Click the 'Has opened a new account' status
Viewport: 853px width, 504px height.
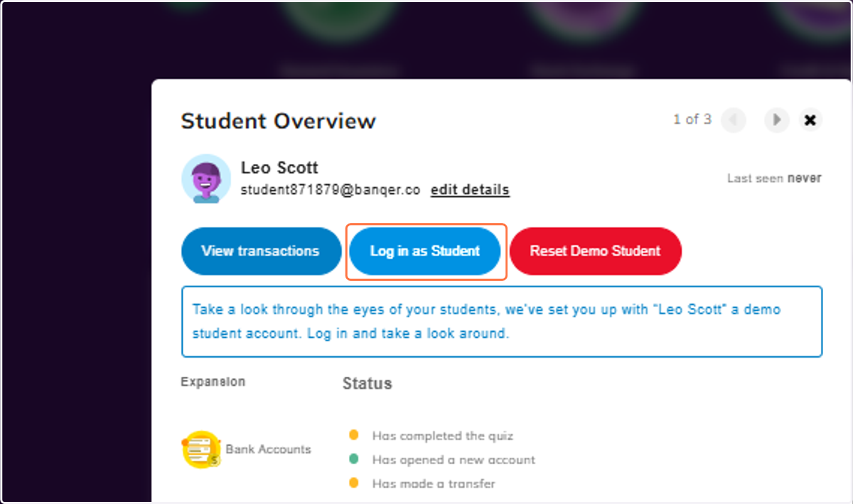click(454, 460)
